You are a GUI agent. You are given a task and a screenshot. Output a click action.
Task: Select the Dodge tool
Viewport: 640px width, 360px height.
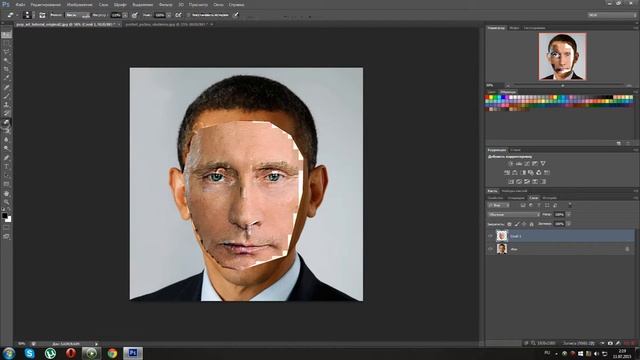tap(7, 148)
